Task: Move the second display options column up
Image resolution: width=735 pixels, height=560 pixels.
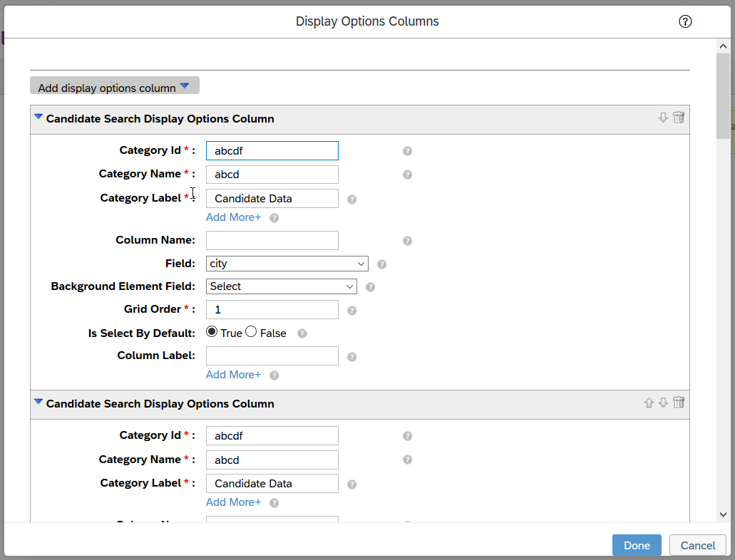Action: point(649,403)
